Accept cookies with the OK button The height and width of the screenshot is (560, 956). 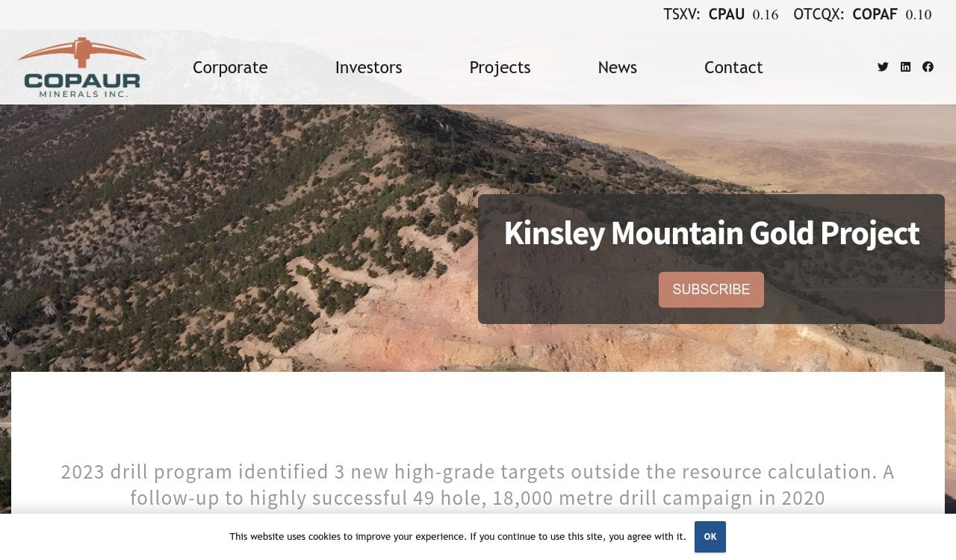710,537
